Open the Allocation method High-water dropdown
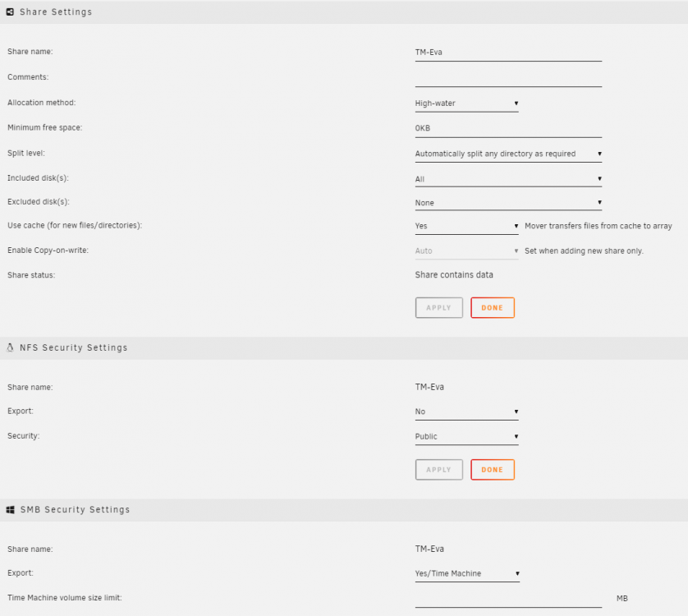 coord(466,103)
